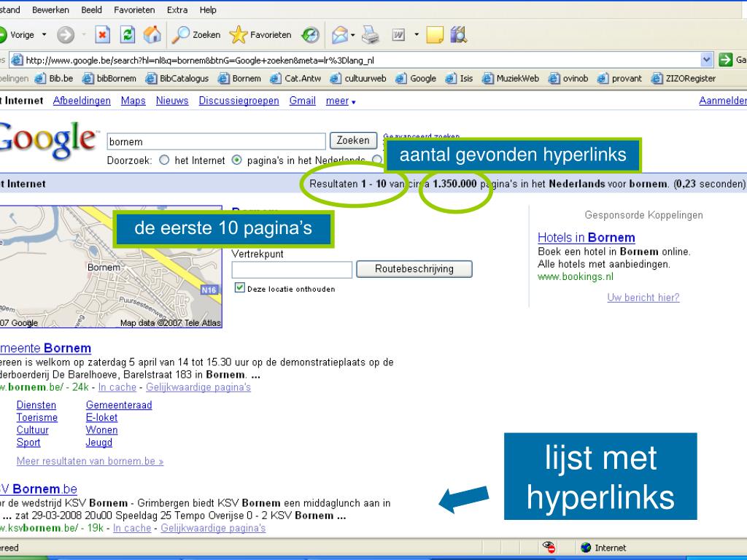The image size is (747, 560).
Task: Click the Vertrekpunt input field
Action: tap(292, 270)
